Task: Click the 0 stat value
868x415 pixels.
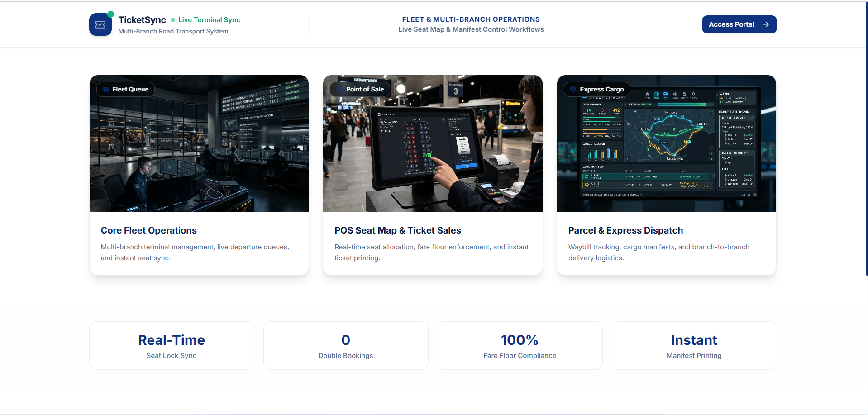Action: 346,340
